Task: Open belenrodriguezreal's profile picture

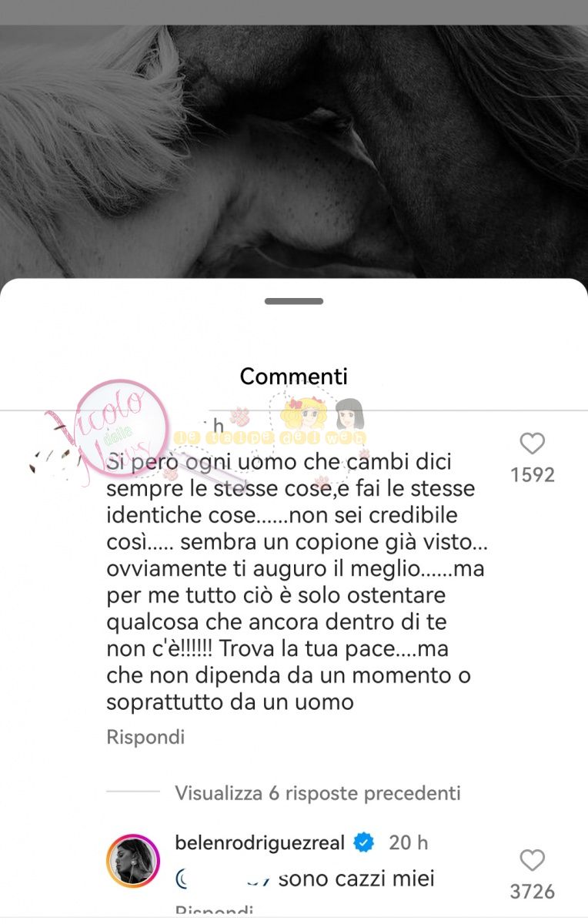Action: (132, 859)
